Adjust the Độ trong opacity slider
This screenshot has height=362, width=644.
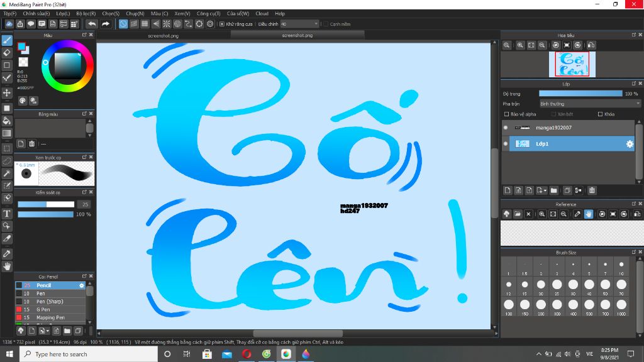pyautogui.click(x=580, y=94)
